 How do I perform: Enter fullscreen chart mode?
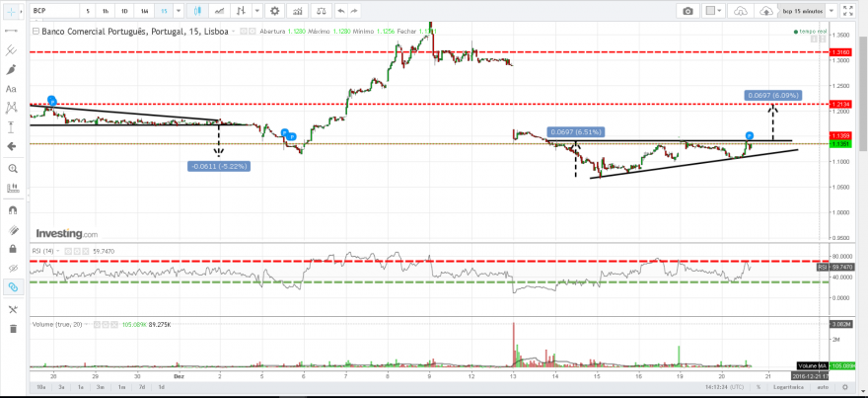tap(848, 11)
